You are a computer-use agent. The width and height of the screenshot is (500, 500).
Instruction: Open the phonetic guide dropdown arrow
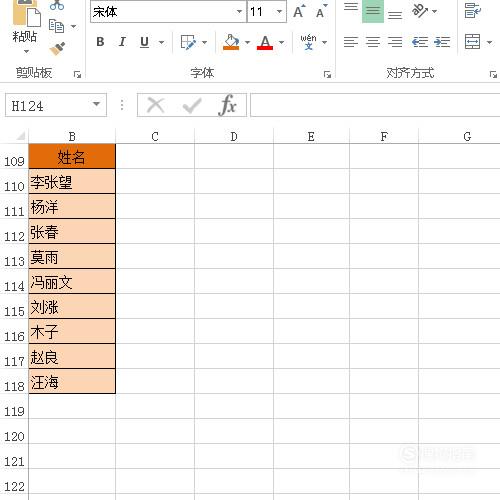pos(324,42)
